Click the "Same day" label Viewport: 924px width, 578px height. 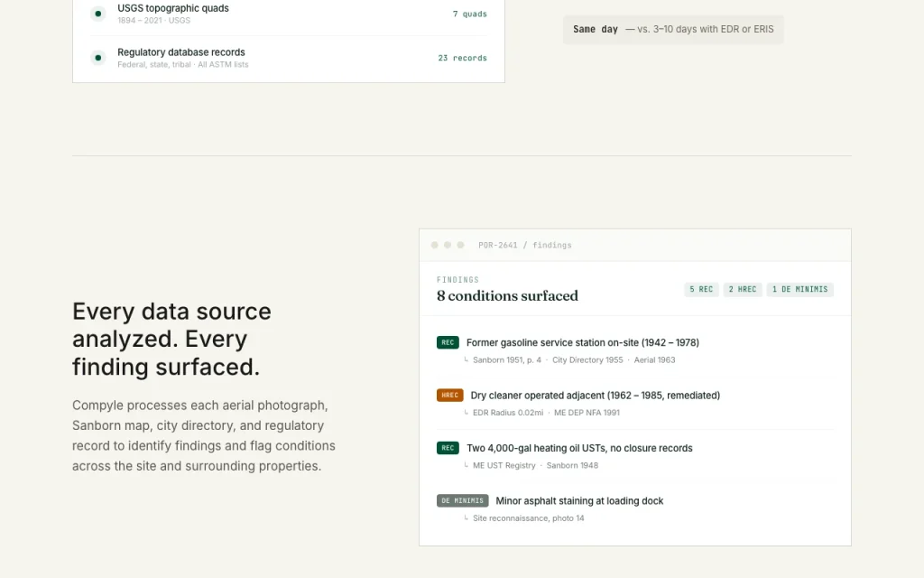(x=596, y=30)
